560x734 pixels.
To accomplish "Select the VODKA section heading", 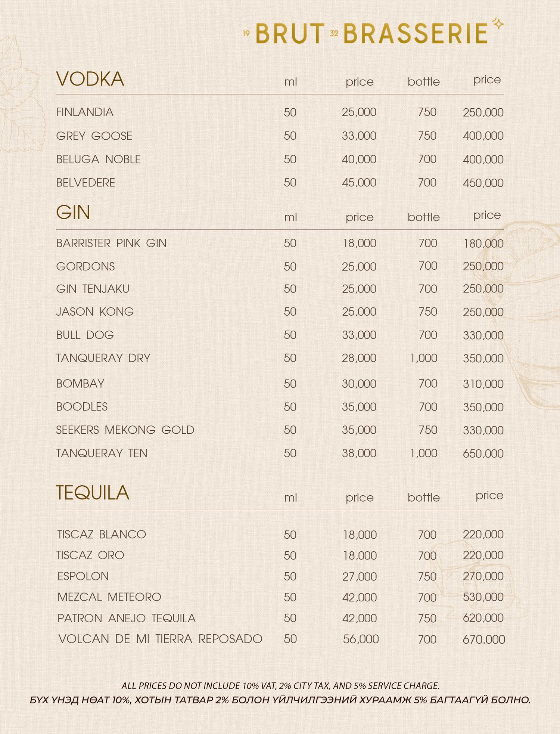I will pos(90,79).
